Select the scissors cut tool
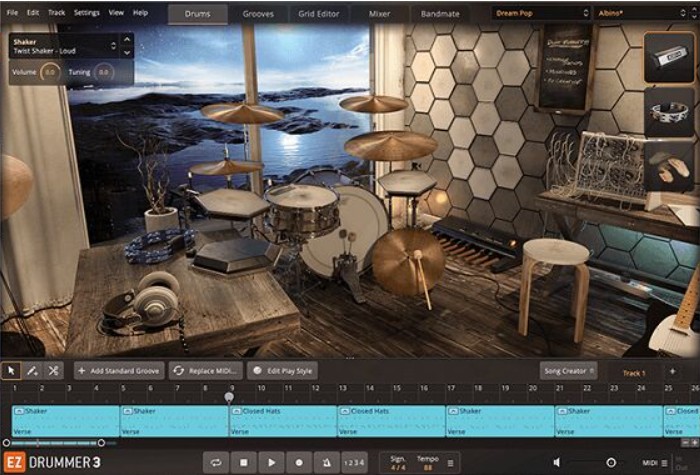 pyautogui.click(x=53, y=371)
